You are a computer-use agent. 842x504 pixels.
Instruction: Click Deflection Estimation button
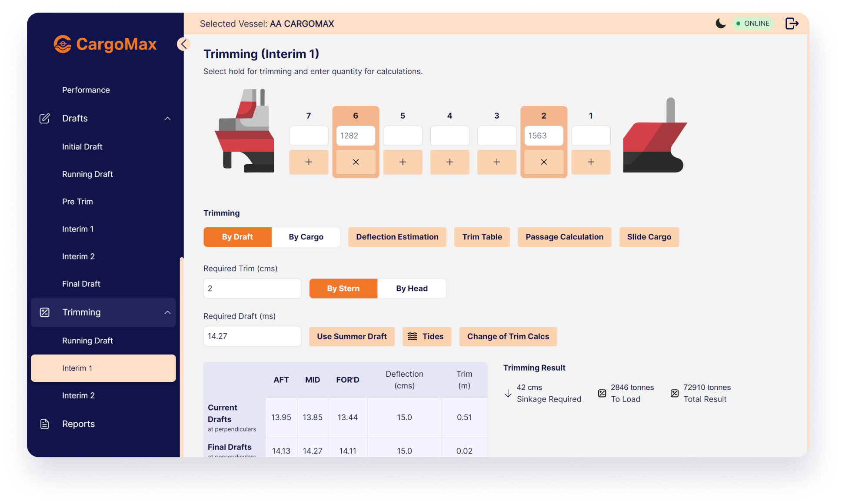point(397,237)
